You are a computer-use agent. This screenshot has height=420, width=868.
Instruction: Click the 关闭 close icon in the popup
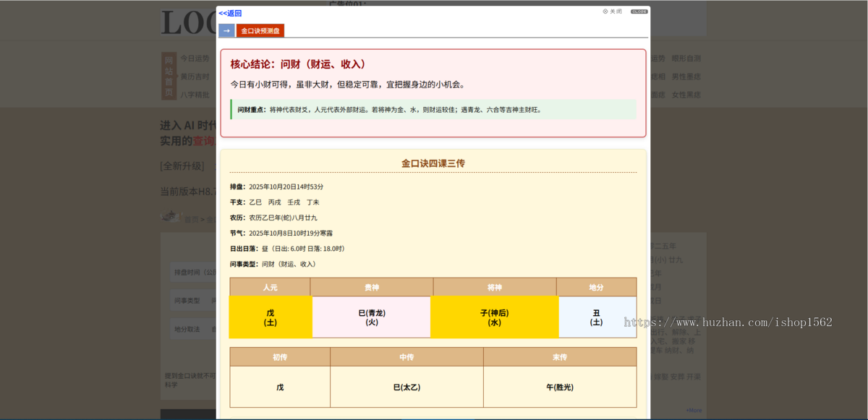[612, 12]
